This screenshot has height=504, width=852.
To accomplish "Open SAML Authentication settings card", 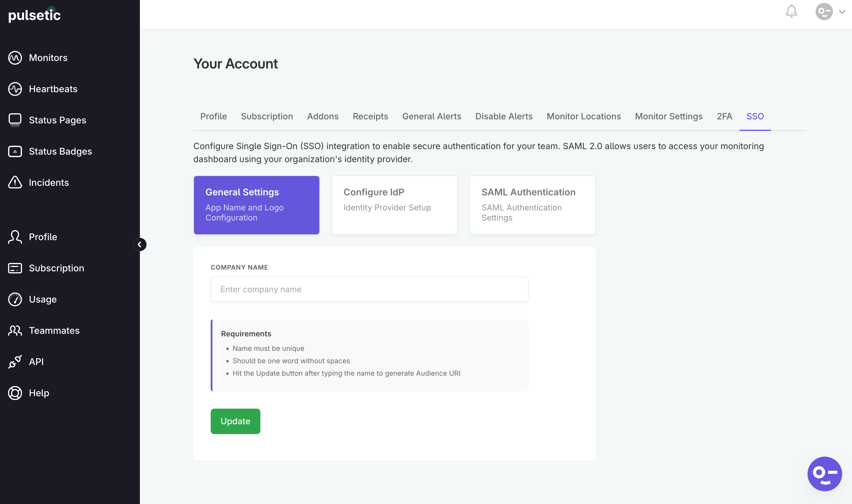I will (532, 205).
